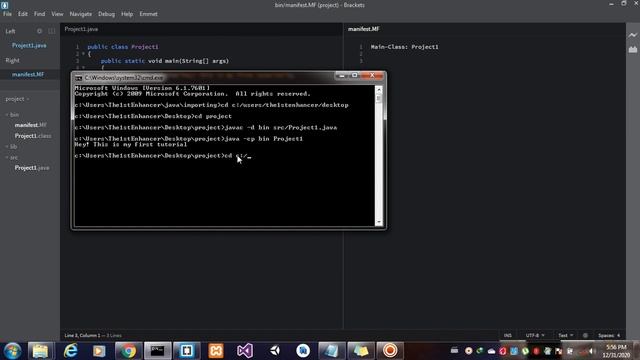Select manifest.MF in Right working files
This screenshot has width=640, height=360.
tap(28, 75)
